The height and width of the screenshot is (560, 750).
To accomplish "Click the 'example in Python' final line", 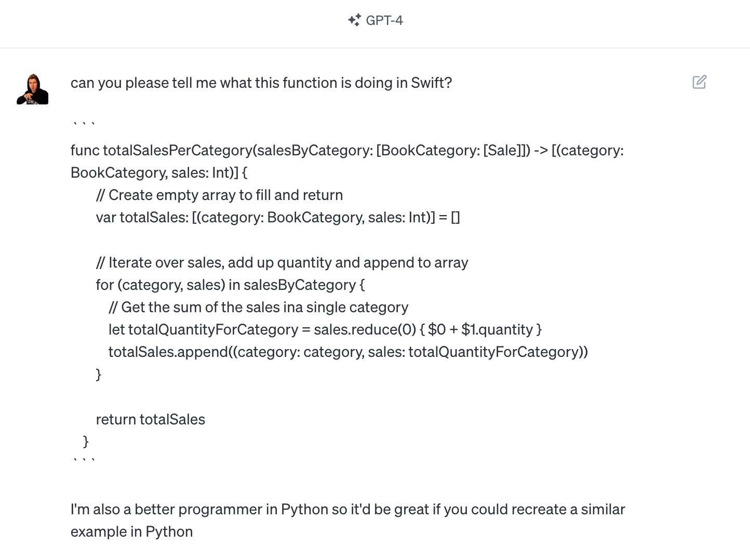I will (132, 531).
